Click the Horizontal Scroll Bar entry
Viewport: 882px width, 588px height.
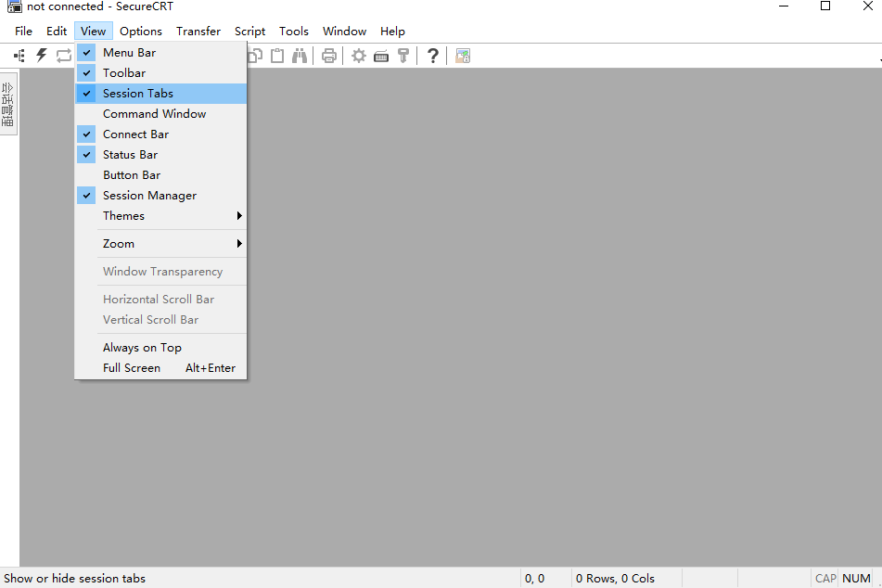point(160,300)
